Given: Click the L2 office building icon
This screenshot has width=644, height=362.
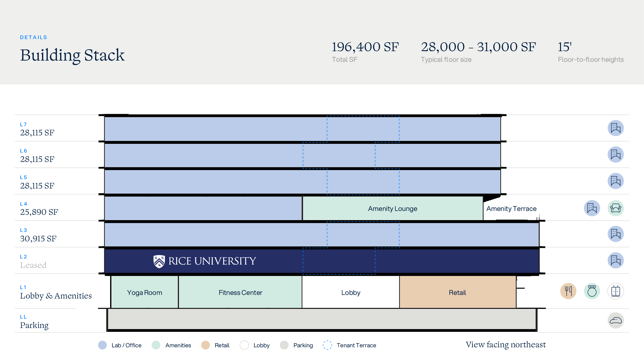Looking at the screenshot, I should point(615,260).
